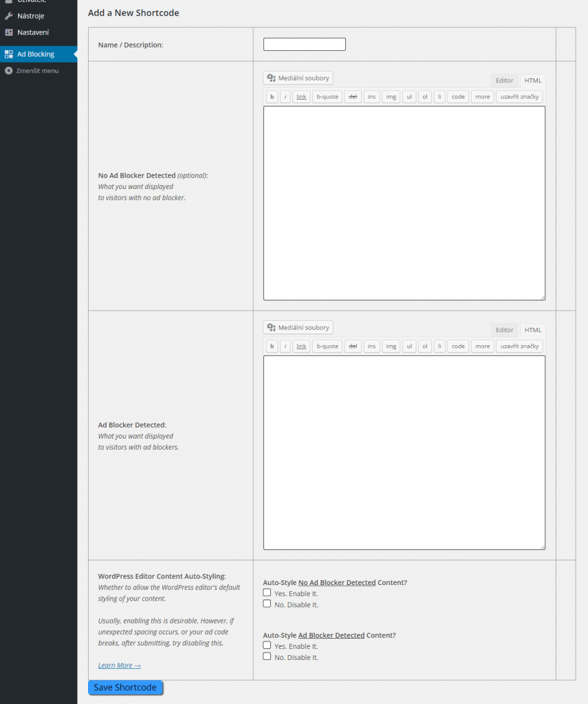Insert more tag in No Ad Blocker editor

pyautogui.click(x=483, y=96)
